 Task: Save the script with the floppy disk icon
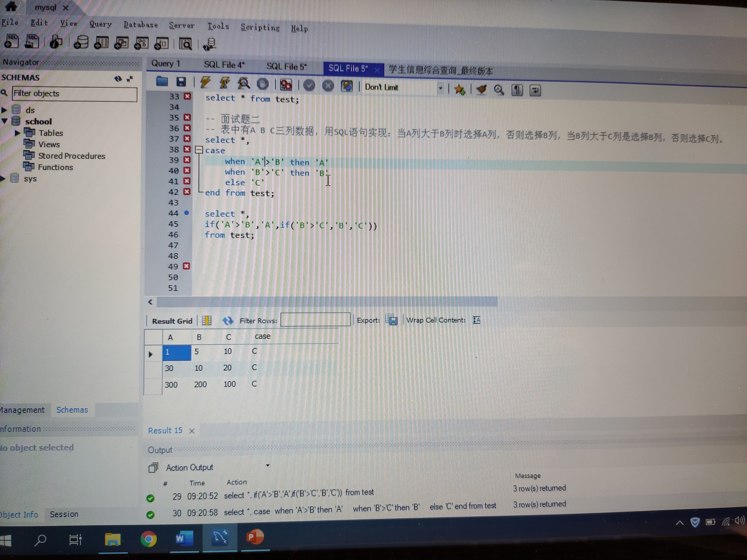tap(181, 82)
